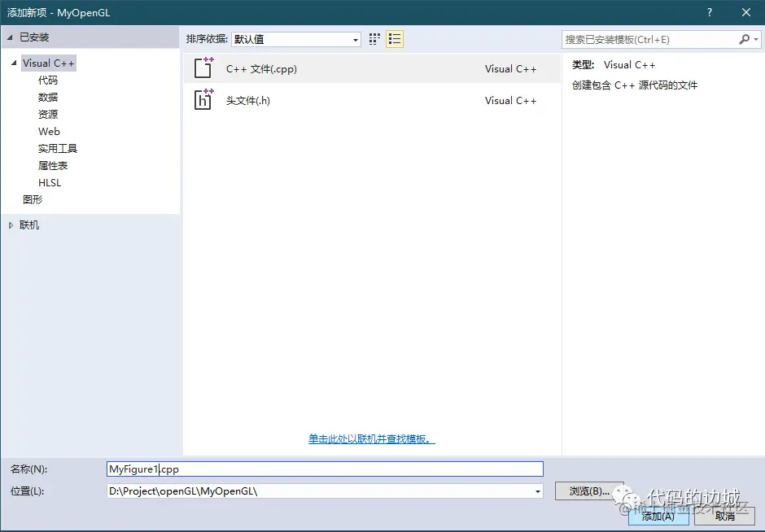Click the 添加(A) add button
Screen dimensions: 765x532
[658, 516]
